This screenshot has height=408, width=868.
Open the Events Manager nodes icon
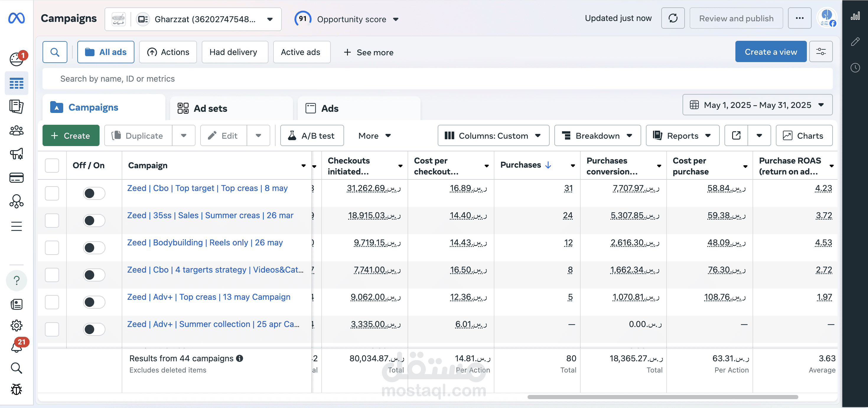(x=16, y=201)
